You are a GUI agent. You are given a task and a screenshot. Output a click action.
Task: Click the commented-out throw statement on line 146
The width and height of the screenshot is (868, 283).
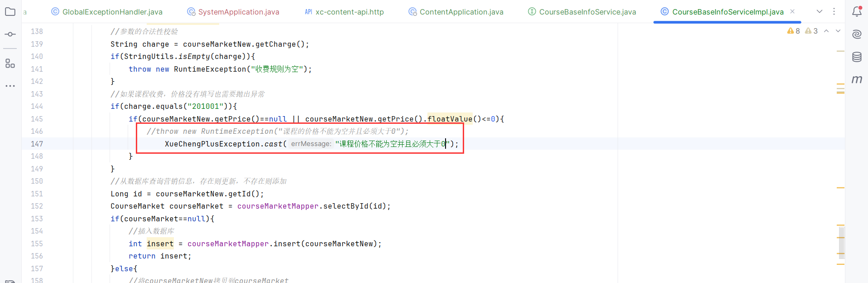278,132
